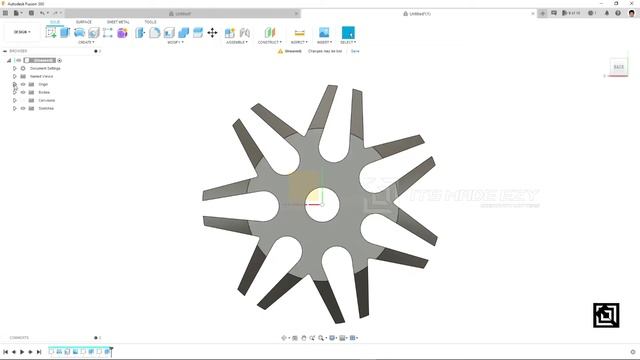This screenshot has width=640, height=360.
Task: Switch to the first Untitled document tab
Action: (180, 13)
